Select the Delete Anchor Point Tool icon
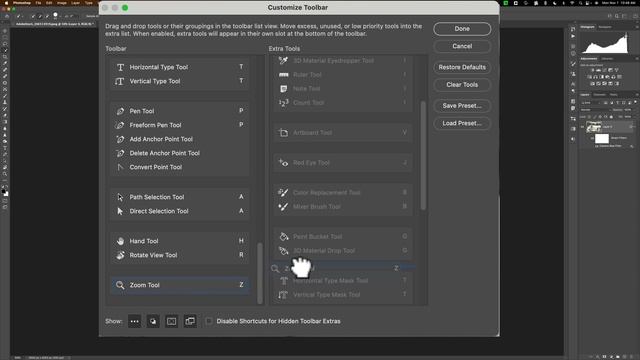The height and width of the screenshot is (360, 640). pos(120,153)
